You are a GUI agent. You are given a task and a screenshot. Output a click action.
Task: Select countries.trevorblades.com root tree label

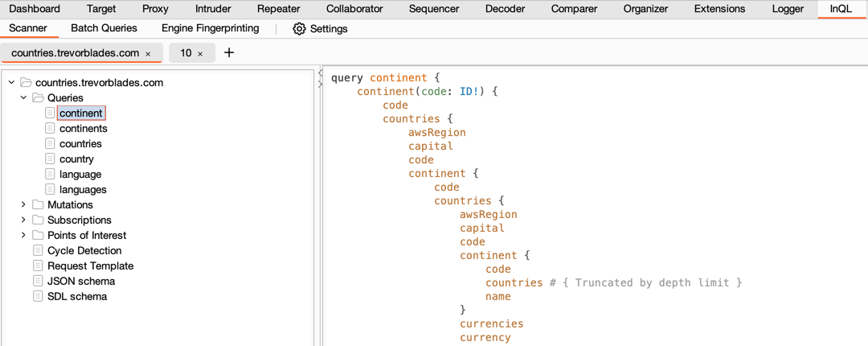tap(100, 83)
